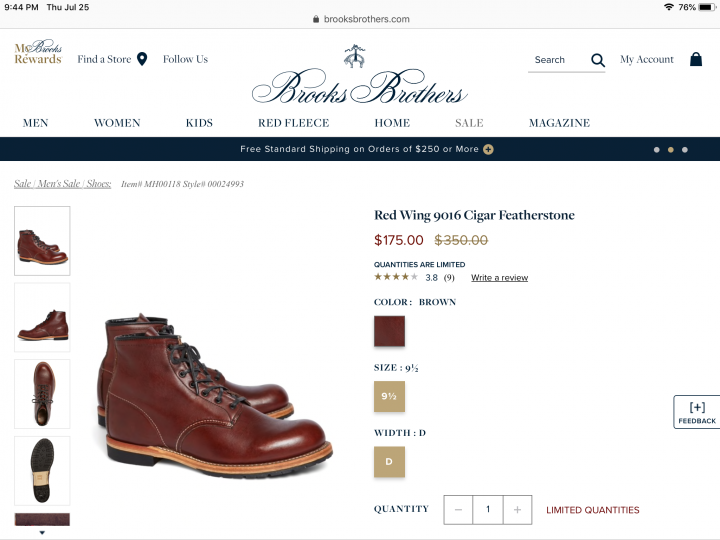Click the search magnifier icon

[x=598, y=60]
